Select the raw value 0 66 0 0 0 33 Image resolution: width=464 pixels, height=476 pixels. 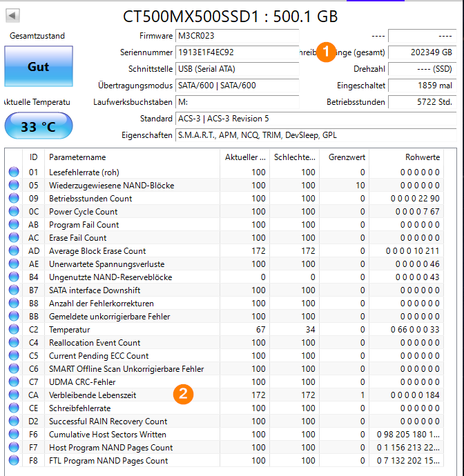(x=415, y=329)
